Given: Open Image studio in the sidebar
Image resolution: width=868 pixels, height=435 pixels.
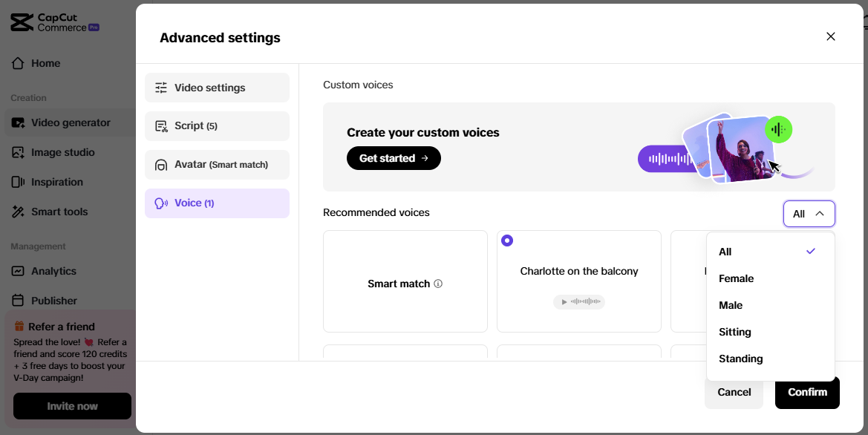Looking at the screenshot, I should (x=70, y=152).
